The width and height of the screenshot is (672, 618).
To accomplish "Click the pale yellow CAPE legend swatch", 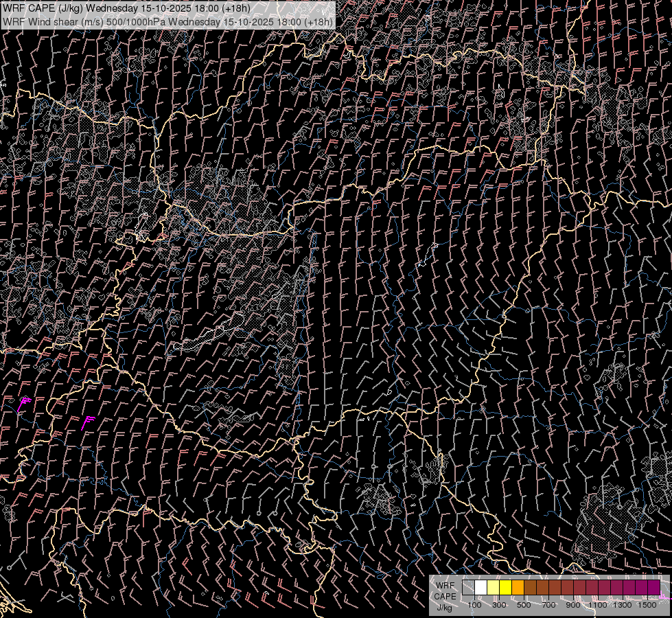I will coord(494,588).
